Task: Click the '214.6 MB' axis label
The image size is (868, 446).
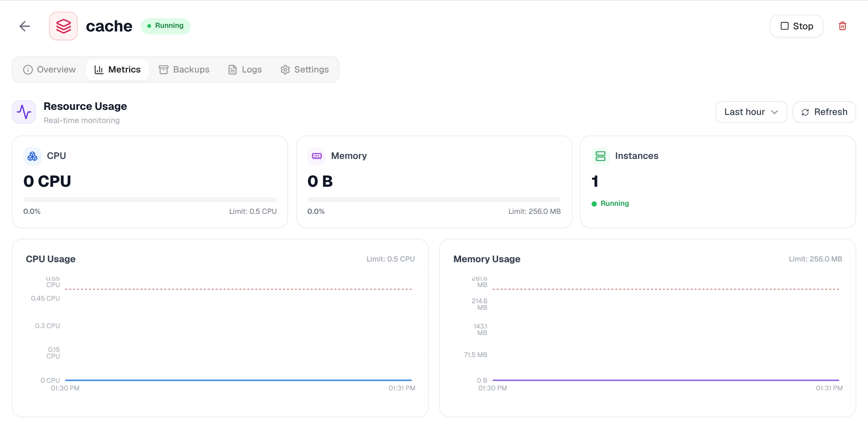Action: coord(479,304)
